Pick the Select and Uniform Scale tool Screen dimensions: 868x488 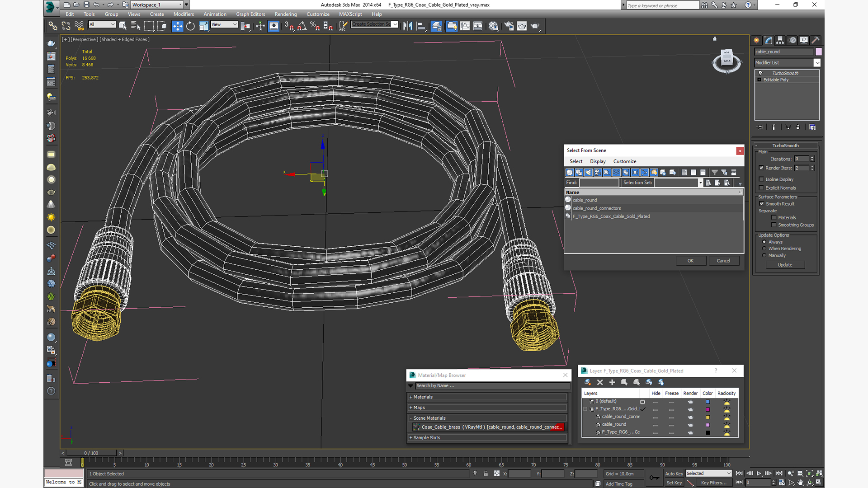coord(203,26)
